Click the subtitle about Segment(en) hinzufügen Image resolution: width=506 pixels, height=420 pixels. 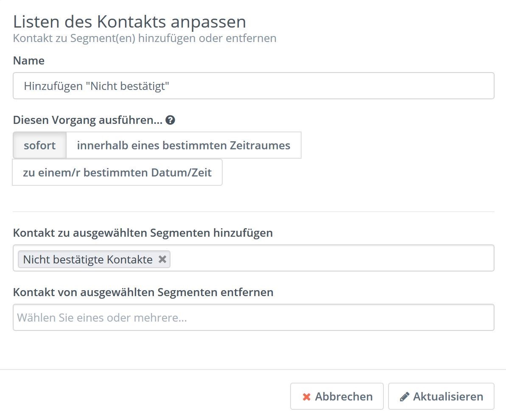[x=145, y=38]
